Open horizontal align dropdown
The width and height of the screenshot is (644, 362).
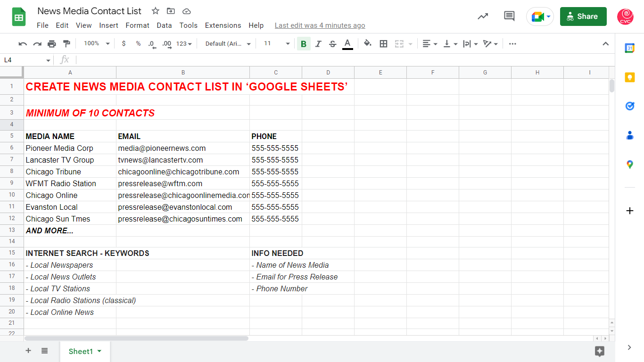[x=429, y=44]
